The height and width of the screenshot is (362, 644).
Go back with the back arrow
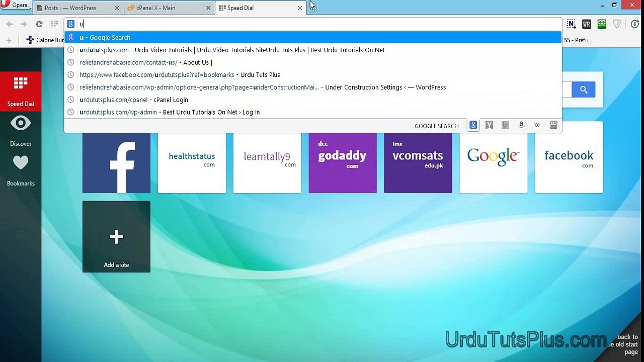coord(10,24)
